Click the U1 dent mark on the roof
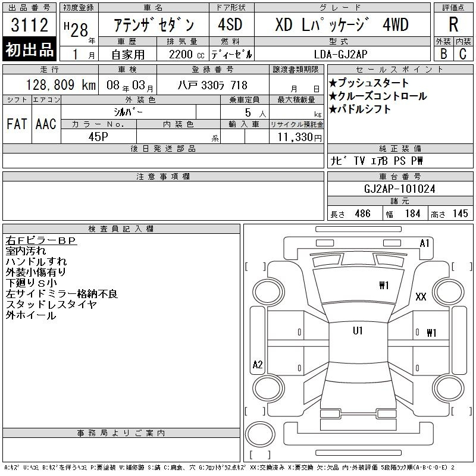This screenshot has height=476, width=476. tap(358, 331)
